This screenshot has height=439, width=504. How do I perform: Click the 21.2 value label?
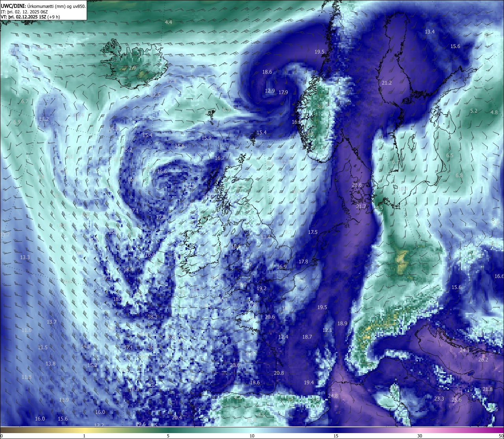click(387, 83)
